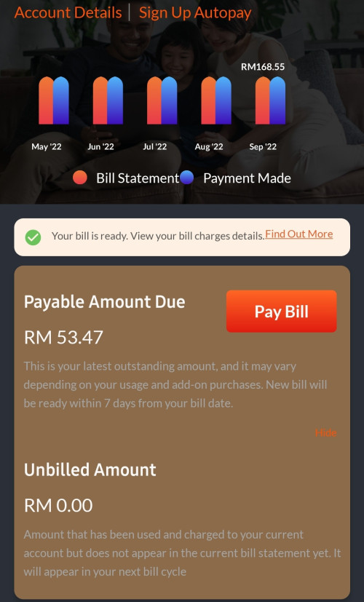Open the Account Details link
364x602 pixels.
tap(68, 12)
